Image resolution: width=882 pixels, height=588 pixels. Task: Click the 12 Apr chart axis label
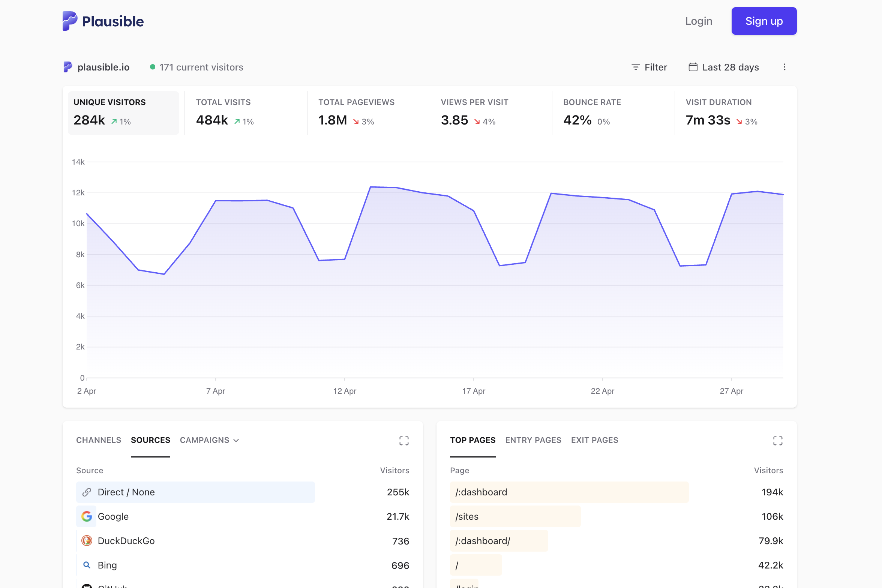coord(345,391)
